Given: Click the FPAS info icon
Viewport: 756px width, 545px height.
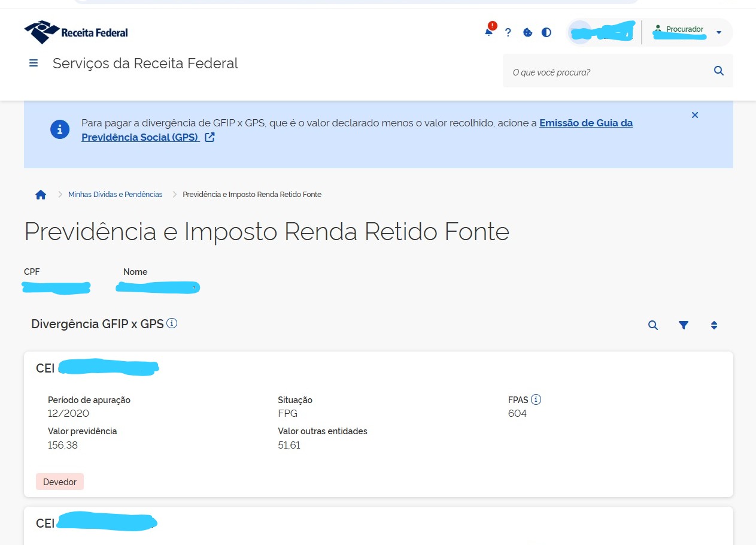Looking at the screenshot, I should 536,399.
